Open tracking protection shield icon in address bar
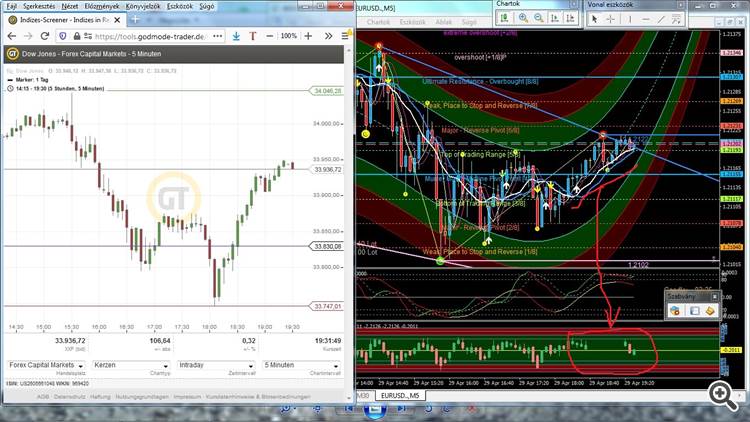The image size is (750, 422). 63,36
